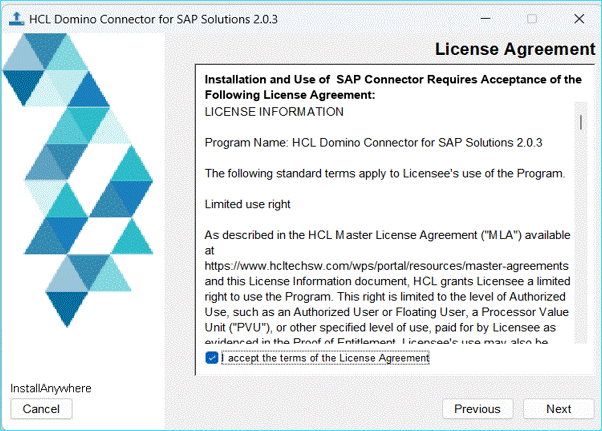Click the 'Limited use right' line
Screen dimensions: 602x431
[247, 204]
